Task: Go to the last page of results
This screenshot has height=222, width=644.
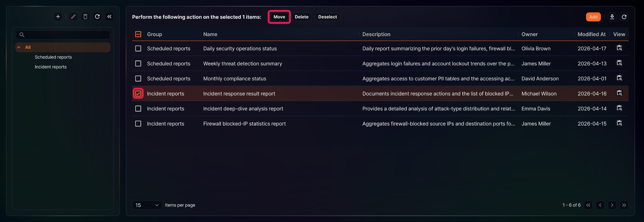Action: click(x=624, y=205)
